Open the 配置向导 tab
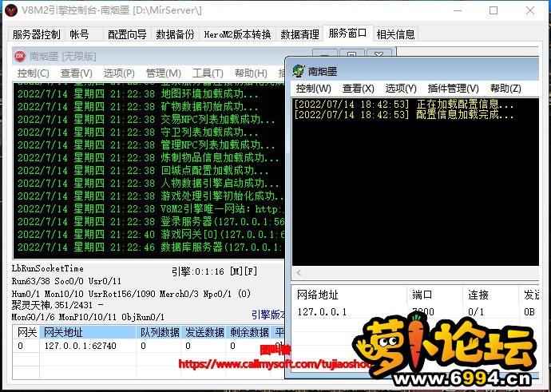Screen dimensions: 551x392 [x=127, y=34]
